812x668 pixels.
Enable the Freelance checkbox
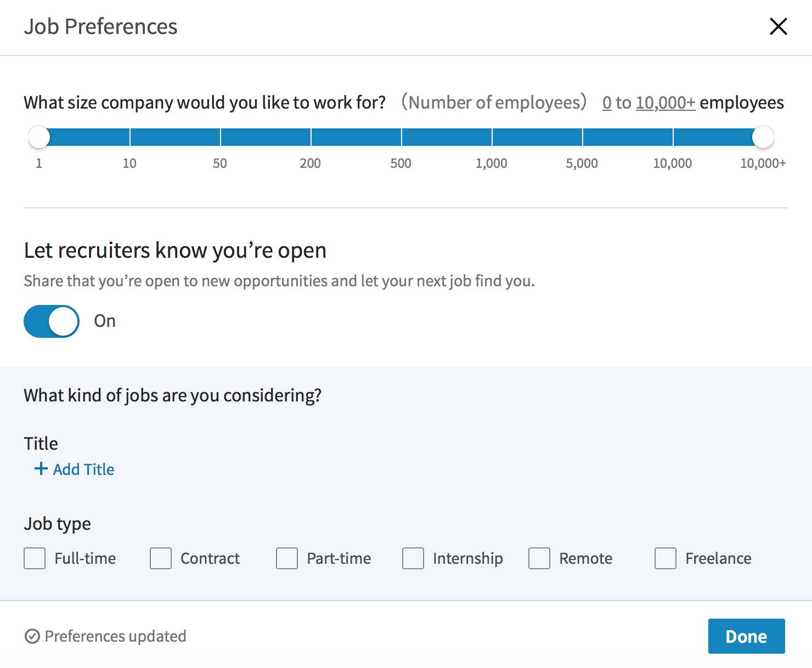(666, 558)
